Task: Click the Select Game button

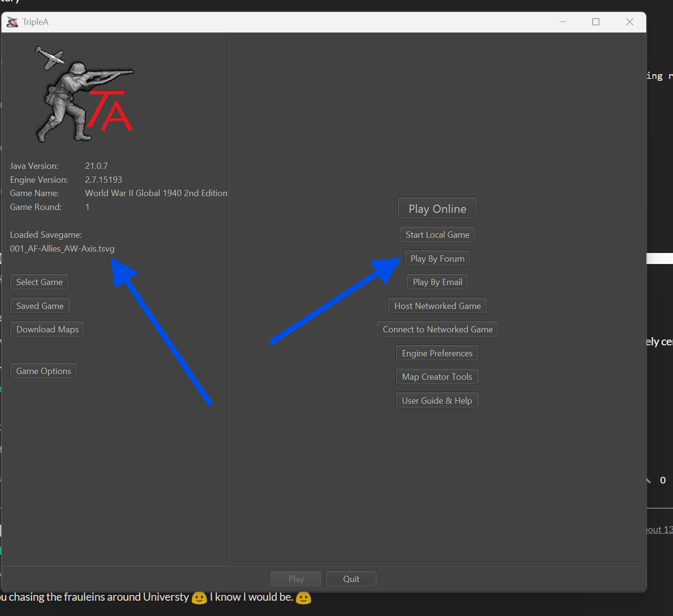Action: (x=39, y=282)
